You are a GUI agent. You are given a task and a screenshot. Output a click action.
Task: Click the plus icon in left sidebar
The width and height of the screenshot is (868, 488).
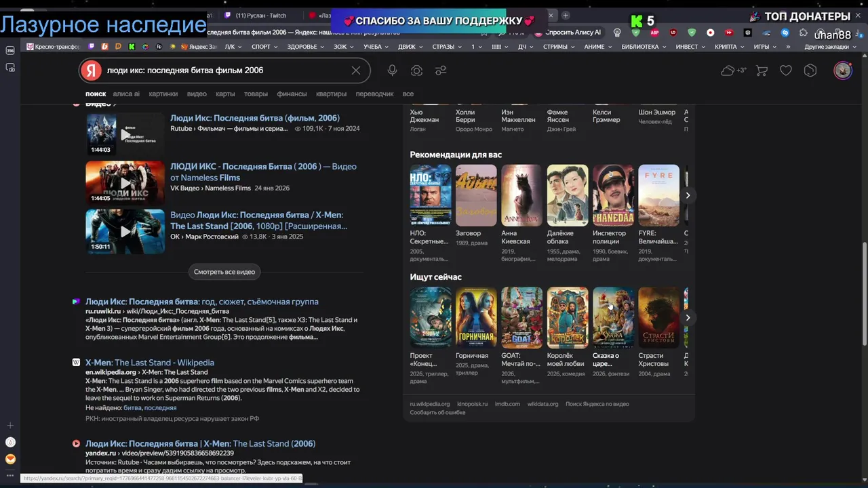pyautogui.click(x=10, y=426)
